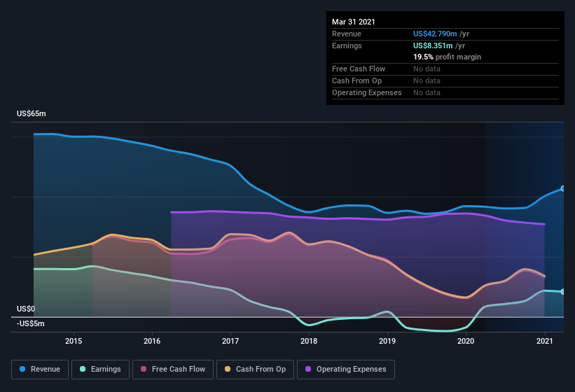The image size is (575, 392).
Task: Click the 2016 x-axis label
Action: tap(152, 341)
